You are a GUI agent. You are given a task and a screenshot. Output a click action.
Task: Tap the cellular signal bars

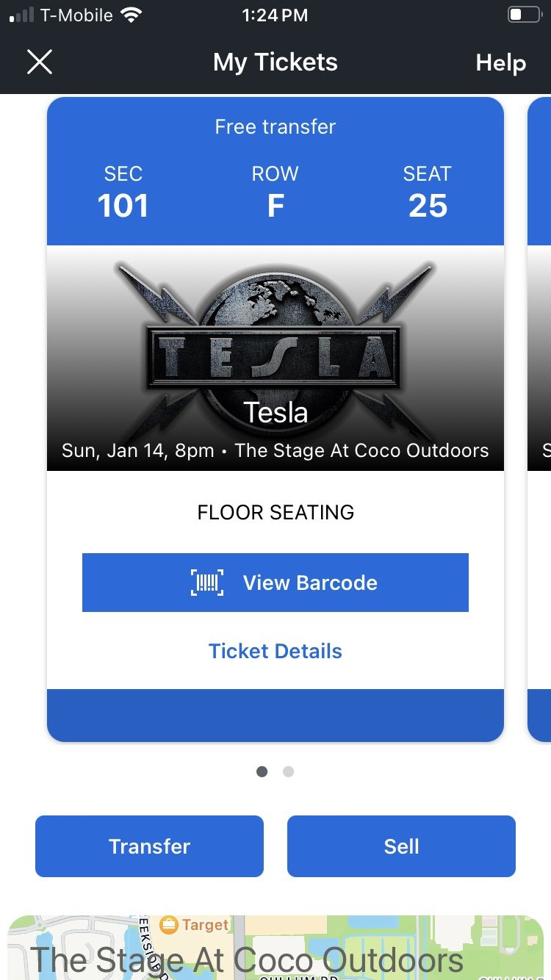(22, 15)
